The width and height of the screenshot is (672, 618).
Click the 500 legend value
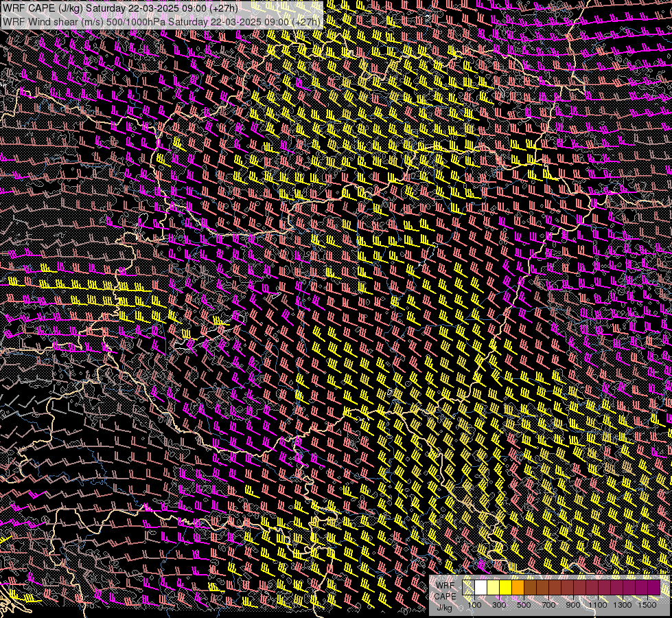pyautogui.click(x=524, y=605)
